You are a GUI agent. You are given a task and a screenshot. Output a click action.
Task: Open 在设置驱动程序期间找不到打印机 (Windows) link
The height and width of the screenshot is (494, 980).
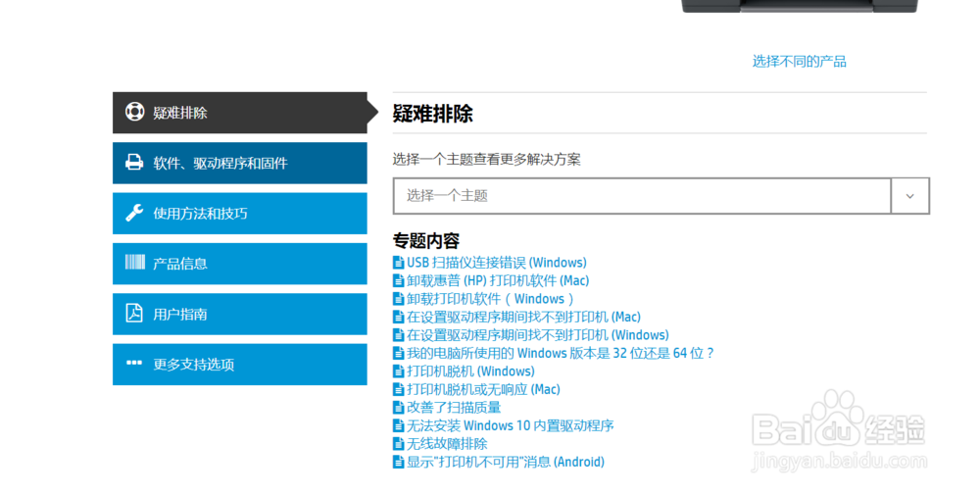(x=537, y=335)
